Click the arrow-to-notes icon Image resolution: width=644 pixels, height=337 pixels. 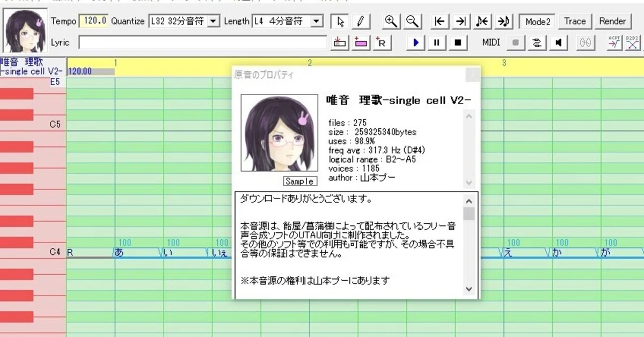(503, 21)
